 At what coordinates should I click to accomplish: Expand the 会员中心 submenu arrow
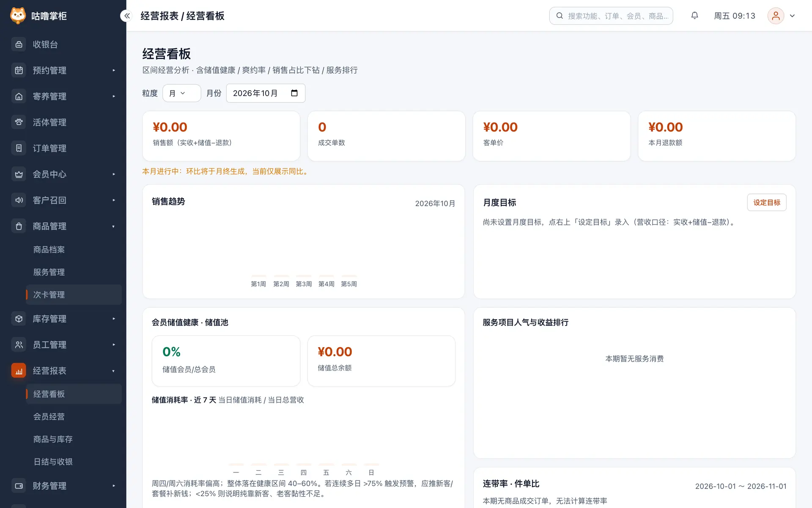coord(114,174)
